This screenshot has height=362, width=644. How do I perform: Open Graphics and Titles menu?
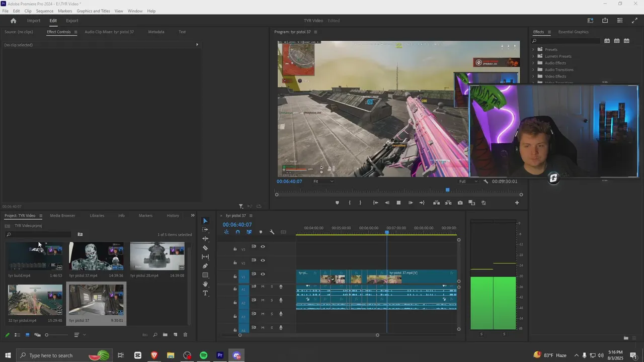pyautogui.click(x=93, y=11)
